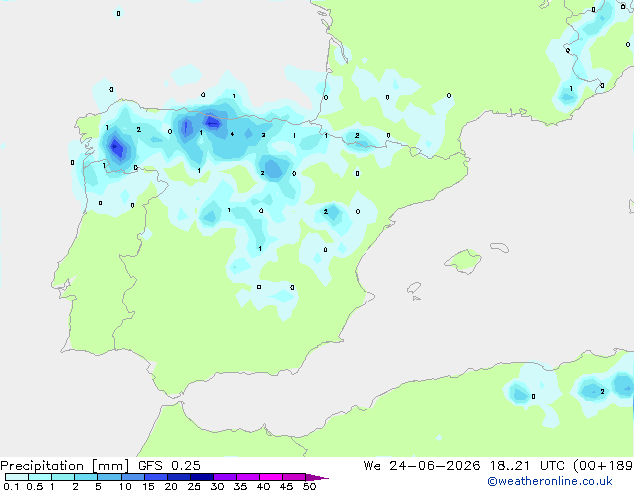
Task: Select legend swatch between 20 and 25
Action: 179,477
